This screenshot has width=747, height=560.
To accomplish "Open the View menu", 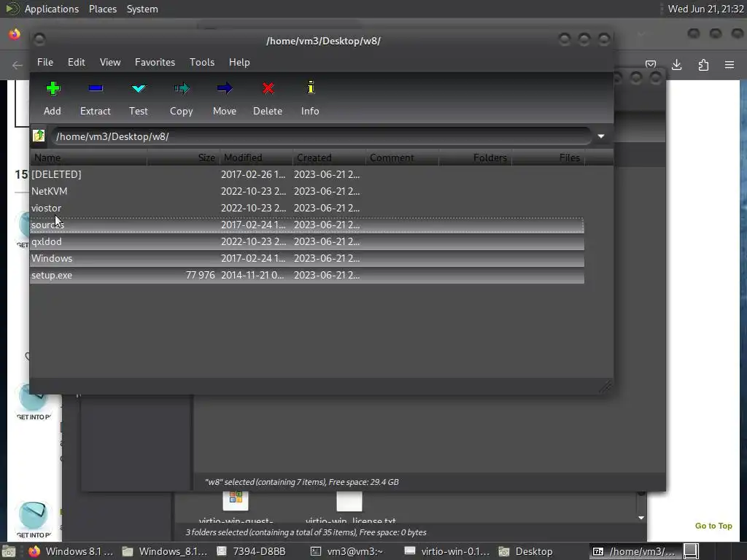I will (110, 63).
